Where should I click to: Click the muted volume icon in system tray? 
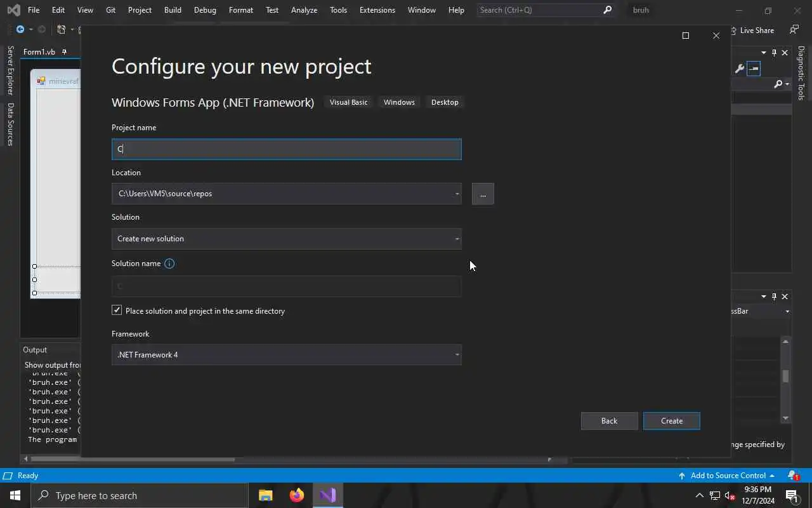pyautogui.click(x=730, y=495)
